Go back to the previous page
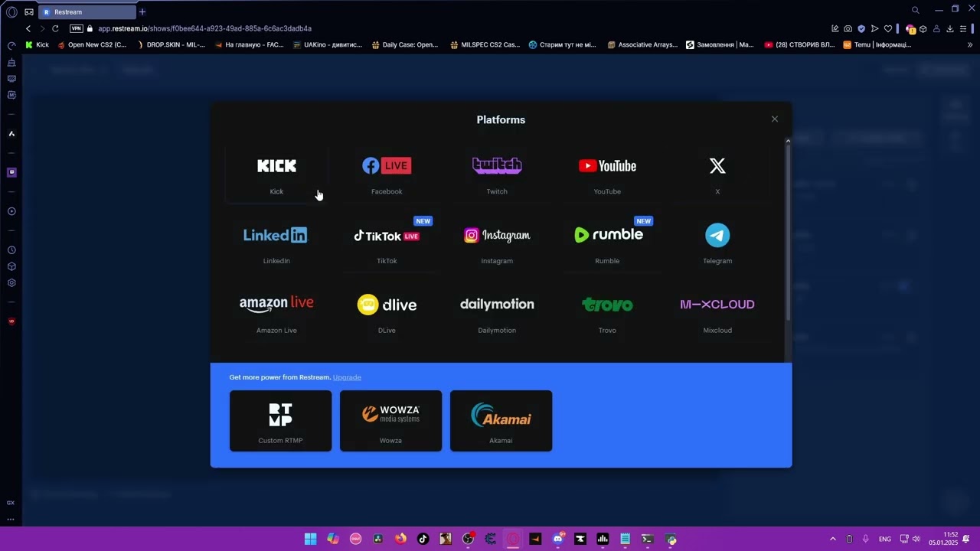This screenshot has width=980, height=551. click(x=28, y=28)
